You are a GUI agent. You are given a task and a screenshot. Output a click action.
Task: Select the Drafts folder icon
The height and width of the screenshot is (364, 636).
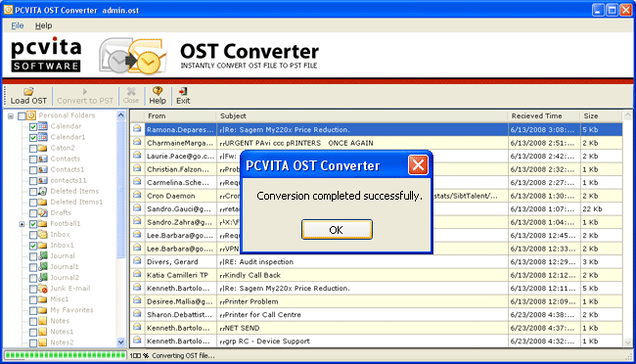tap(43, 212)
